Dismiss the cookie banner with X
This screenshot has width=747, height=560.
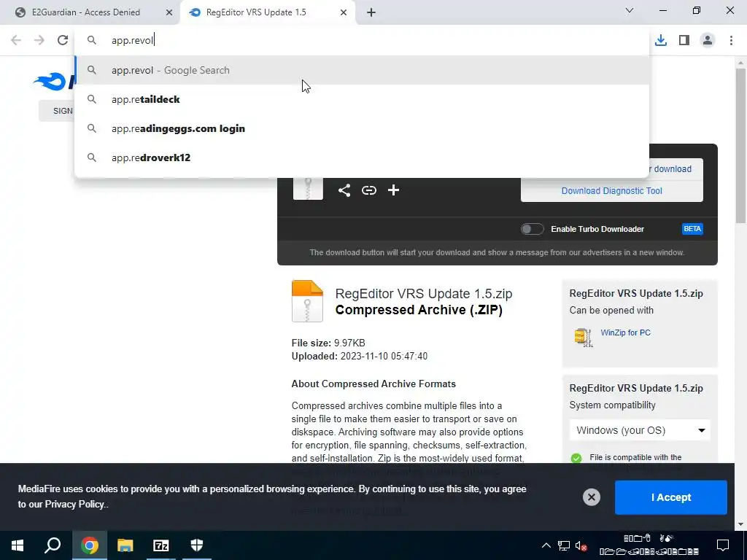[x=591, y=497]
